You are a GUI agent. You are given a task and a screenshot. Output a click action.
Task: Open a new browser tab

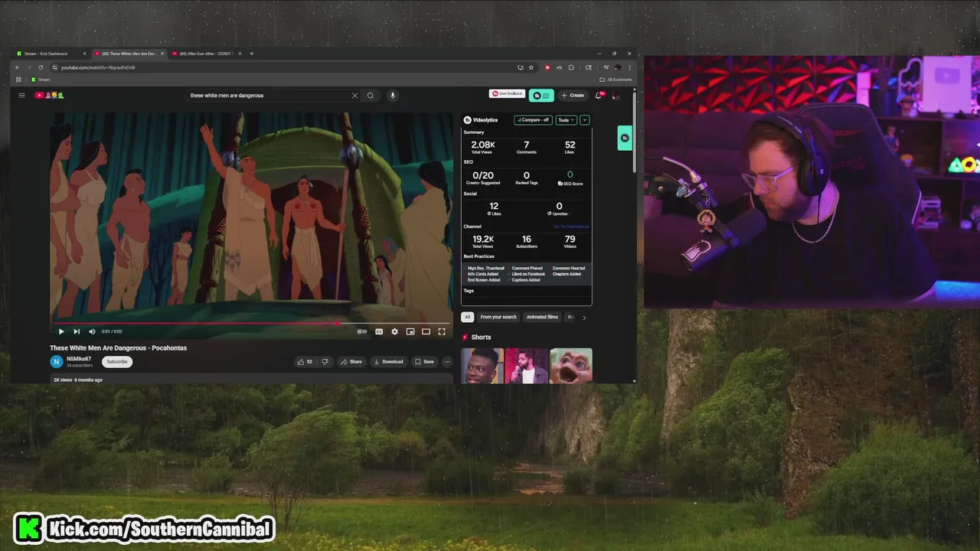[252, 54]
